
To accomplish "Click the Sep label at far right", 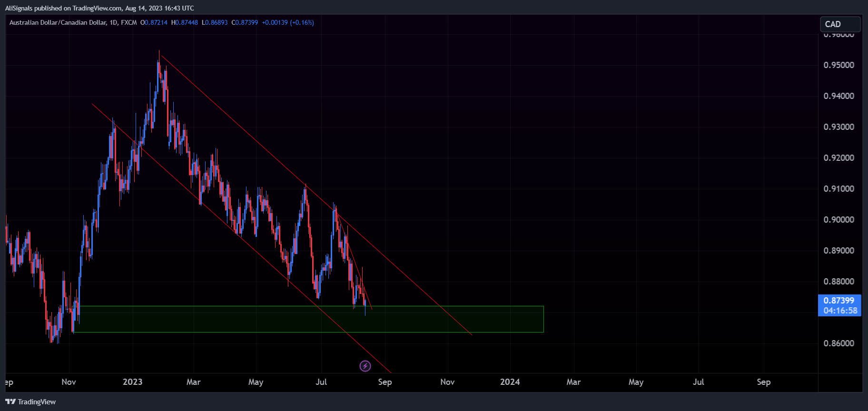I will [x=763, y=382].
